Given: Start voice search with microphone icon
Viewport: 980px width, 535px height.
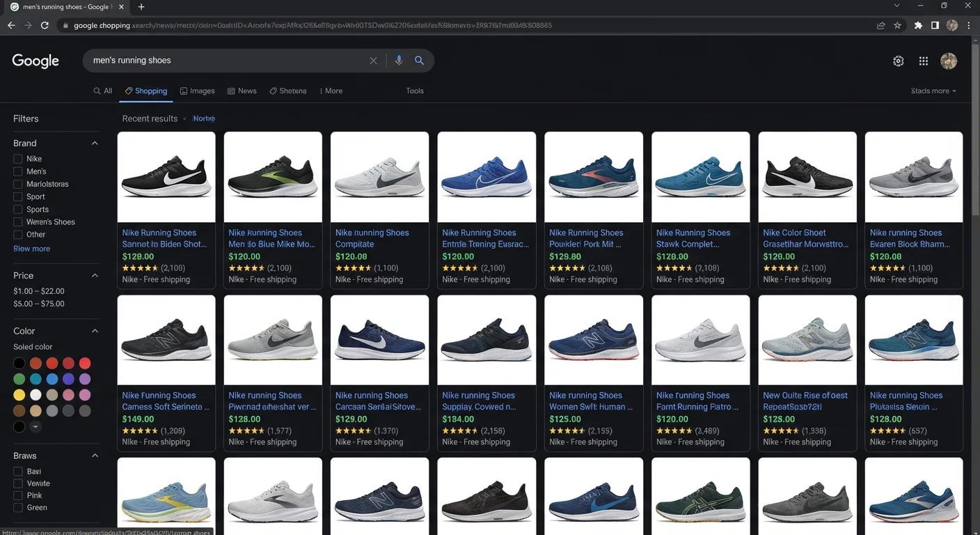Looking at the screenshot, I should tap(398, 61).
